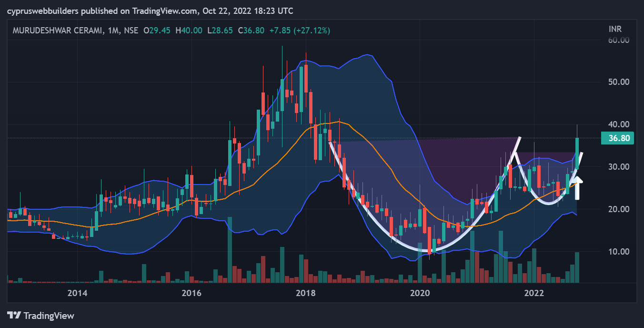Click the 2020 label on the time axis

pyautogui.click(x=420, y=292)
